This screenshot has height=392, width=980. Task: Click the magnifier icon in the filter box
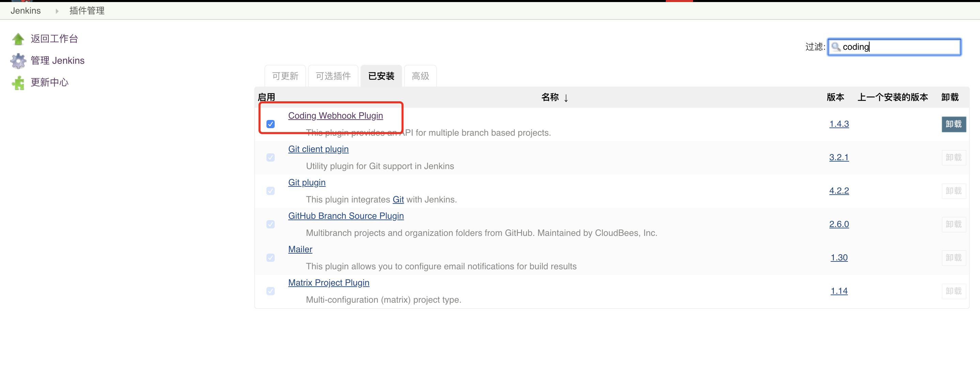pyautogui.click(x=836, y=47)
